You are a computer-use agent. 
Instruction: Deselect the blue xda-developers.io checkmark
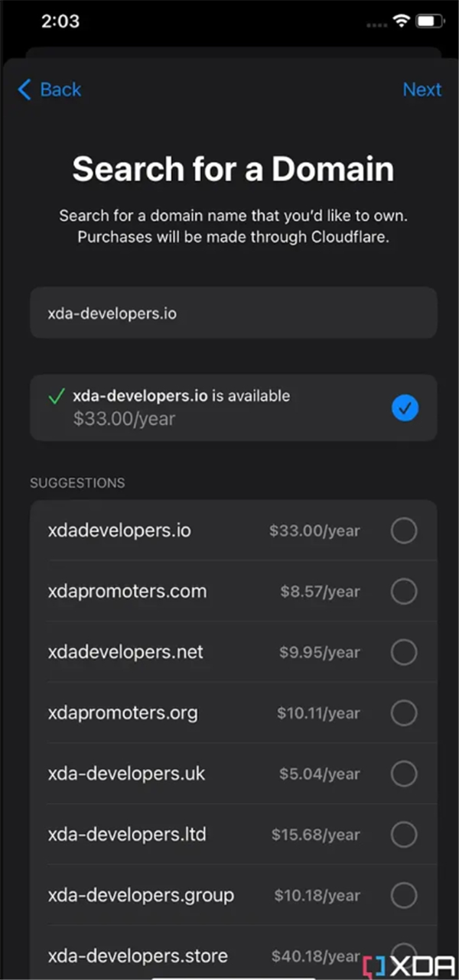pyautogui.click(x=405, y=409)
